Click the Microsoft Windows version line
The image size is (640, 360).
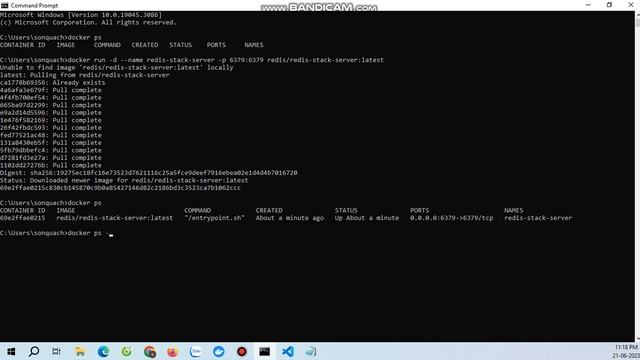[81, 15]
